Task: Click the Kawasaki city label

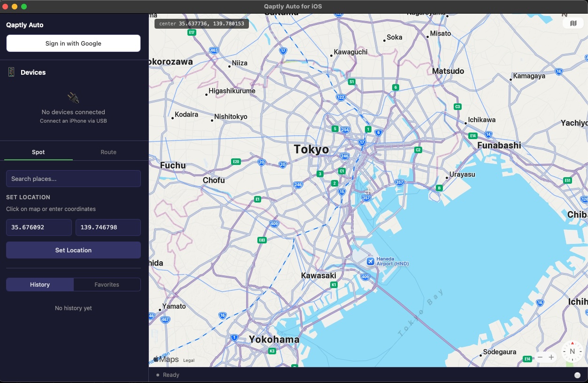Action: [318, 275]
